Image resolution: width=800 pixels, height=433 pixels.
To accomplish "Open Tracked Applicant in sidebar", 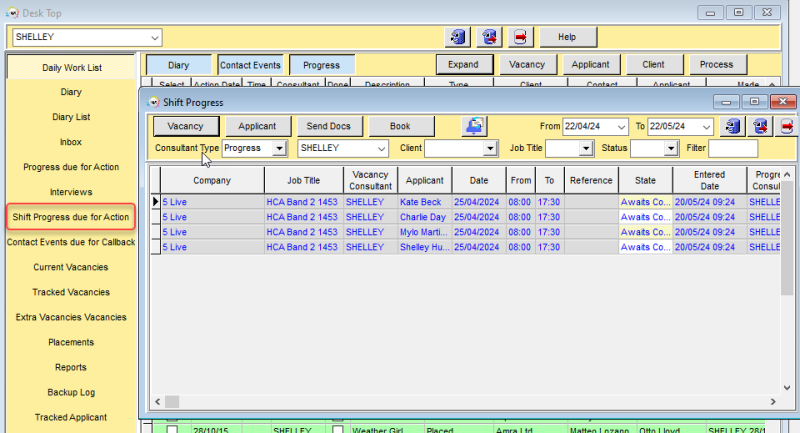I will pyautogui.click(x=71, y=417).
